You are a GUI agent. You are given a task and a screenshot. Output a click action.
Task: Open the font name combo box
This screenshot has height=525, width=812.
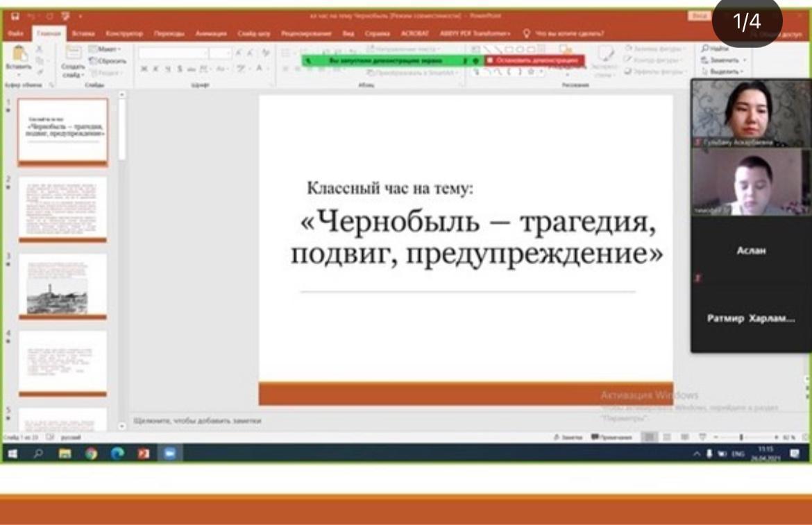pyautogui.click(x=172, y=53)
